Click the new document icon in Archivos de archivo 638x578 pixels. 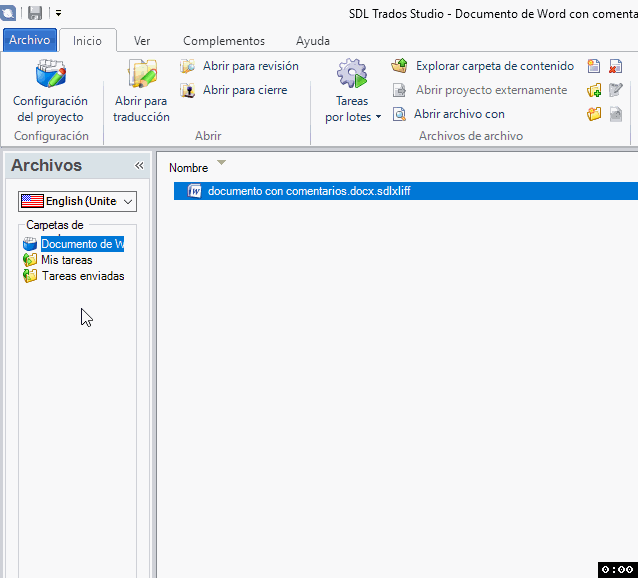594,66
